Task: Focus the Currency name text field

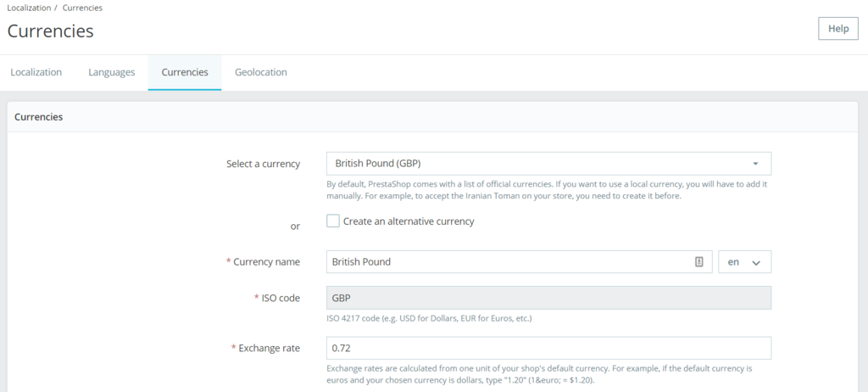Action: pos(509,262)
